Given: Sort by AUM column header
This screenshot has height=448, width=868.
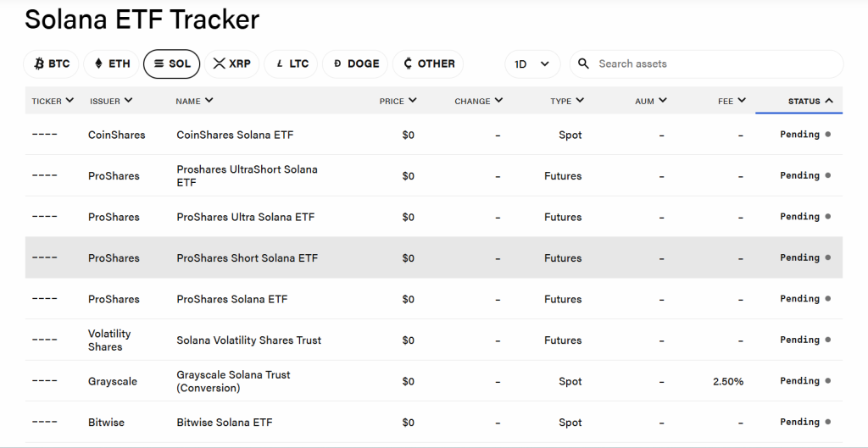Looking at the screenshot, I should coord(650,101).
